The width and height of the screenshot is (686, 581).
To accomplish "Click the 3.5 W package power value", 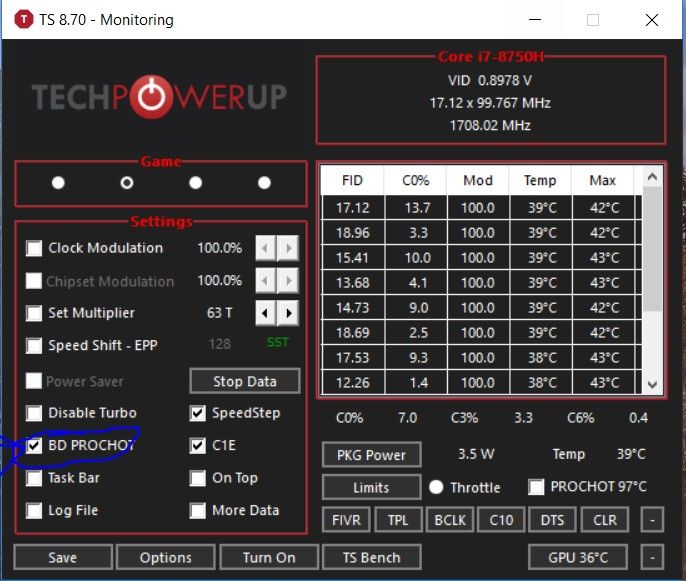I will 476,454.
